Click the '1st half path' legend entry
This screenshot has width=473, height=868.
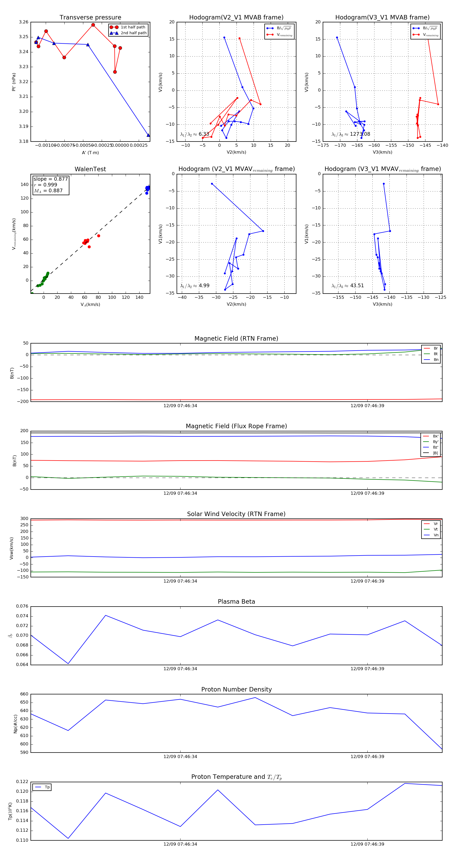click(x=128, y=27)
